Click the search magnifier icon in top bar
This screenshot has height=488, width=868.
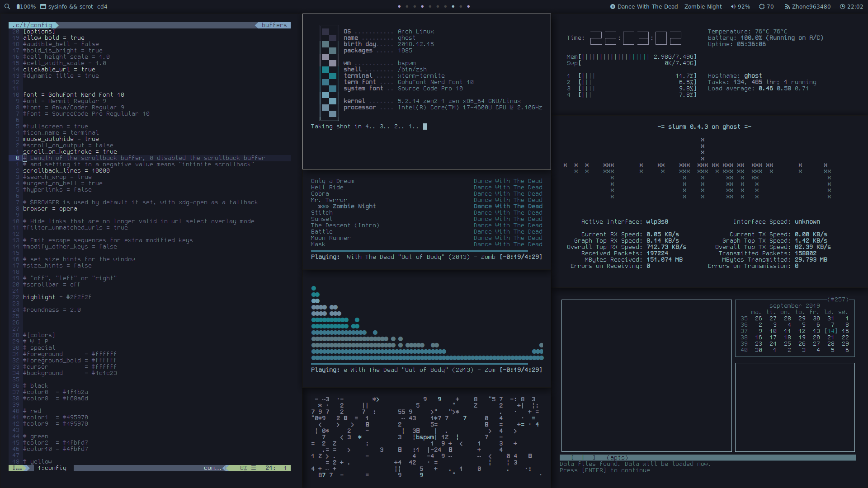7,7
